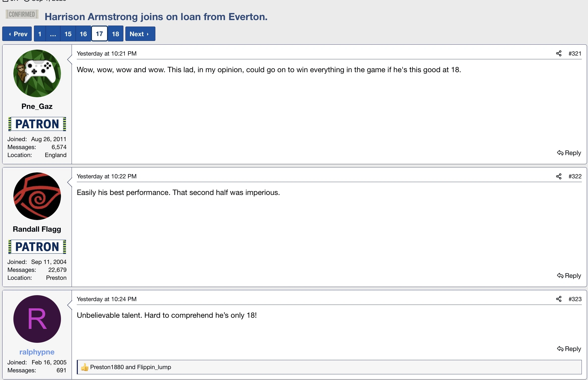Click the share icon on post #323
Screen dimensions: 588x380
(x=559, y=299)
